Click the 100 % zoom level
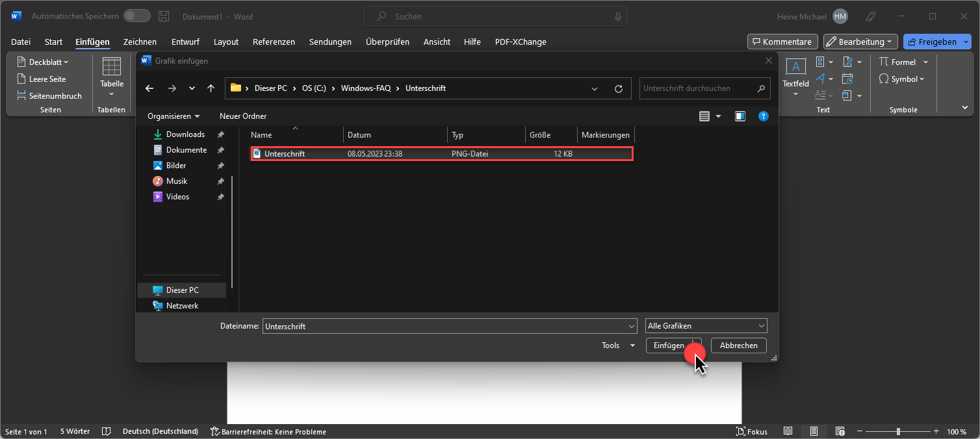980x439 pixels. click(x=957, y=431)
